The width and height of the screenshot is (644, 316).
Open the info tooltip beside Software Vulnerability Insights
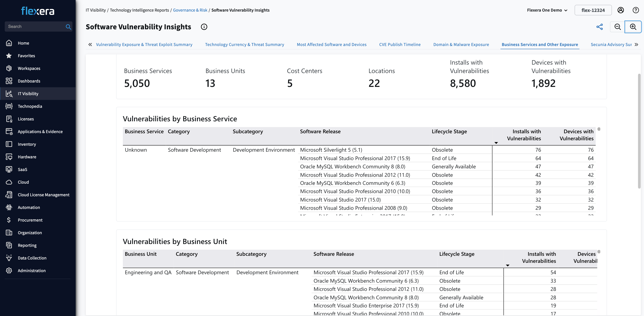click(204, 27)
